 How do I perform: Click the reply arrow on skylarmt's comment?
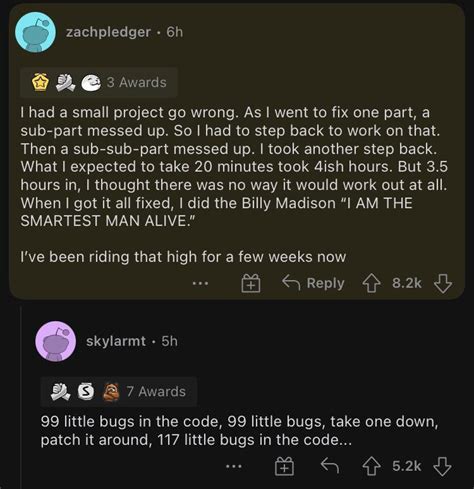click(x=330, y=466)
